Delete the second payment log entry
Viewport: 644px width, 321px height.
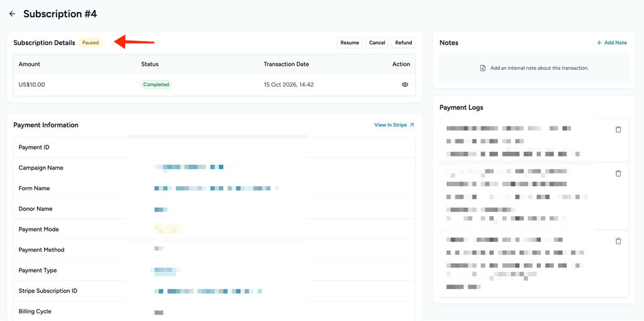tap(618, 173)
